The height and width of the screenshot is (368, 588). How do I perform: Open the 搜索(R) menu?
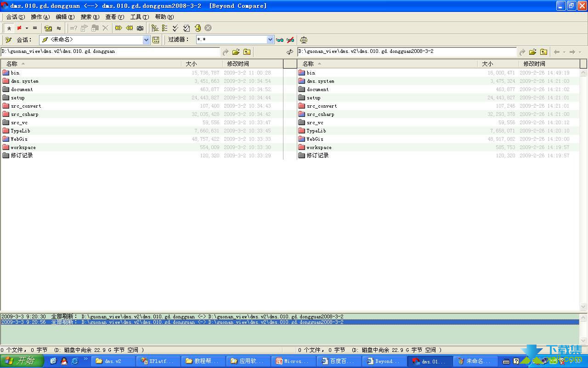click(x=90, y=17)
